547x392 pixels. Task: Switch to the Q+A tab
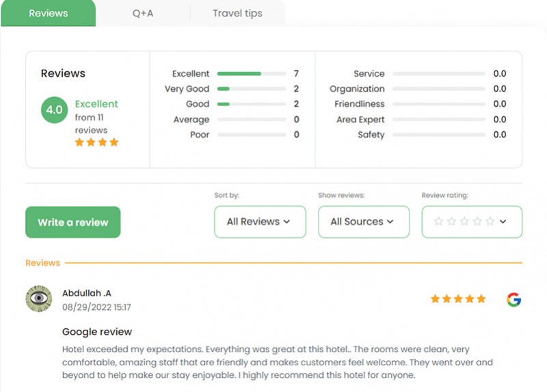point(143,13)
